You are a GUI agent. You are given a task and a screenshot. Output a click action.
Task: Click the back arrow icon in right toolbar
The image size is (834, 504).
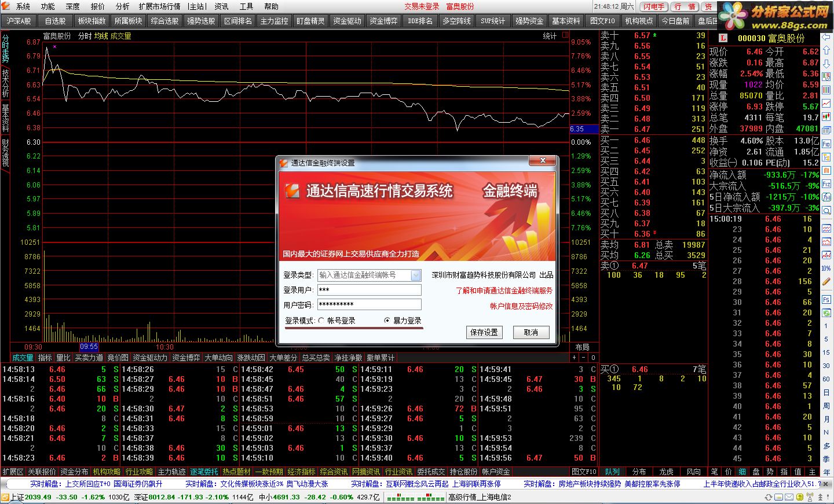[826, 36]
